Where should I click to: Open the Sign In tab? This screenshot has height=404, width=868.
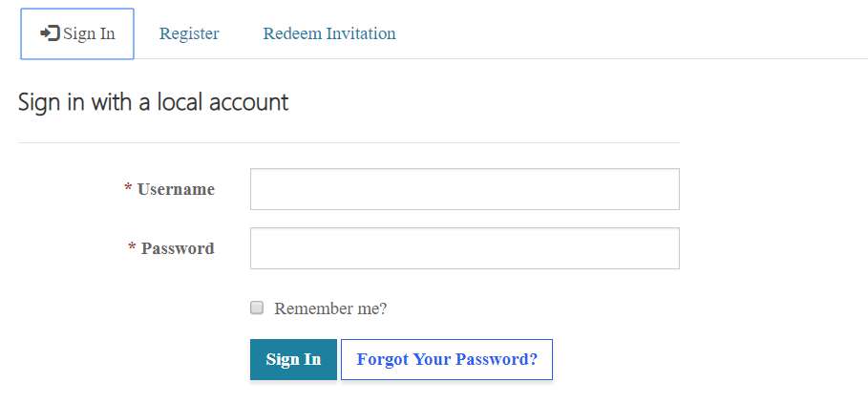click(77, 33)
